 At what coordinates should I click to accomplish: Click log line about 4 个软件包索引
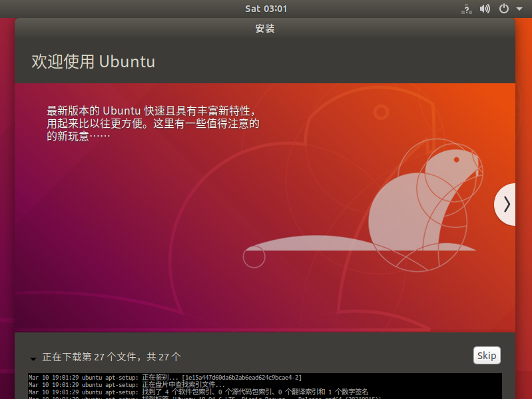coord(198,392)
